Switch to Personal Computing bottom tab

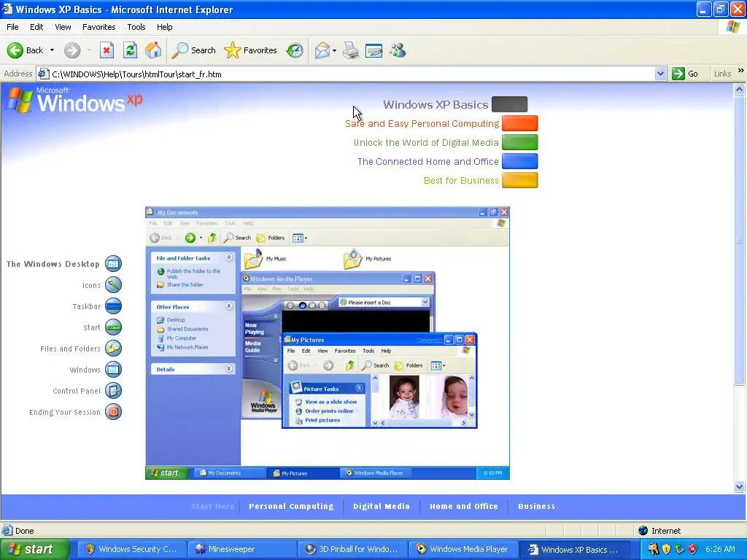click(291, 506)
